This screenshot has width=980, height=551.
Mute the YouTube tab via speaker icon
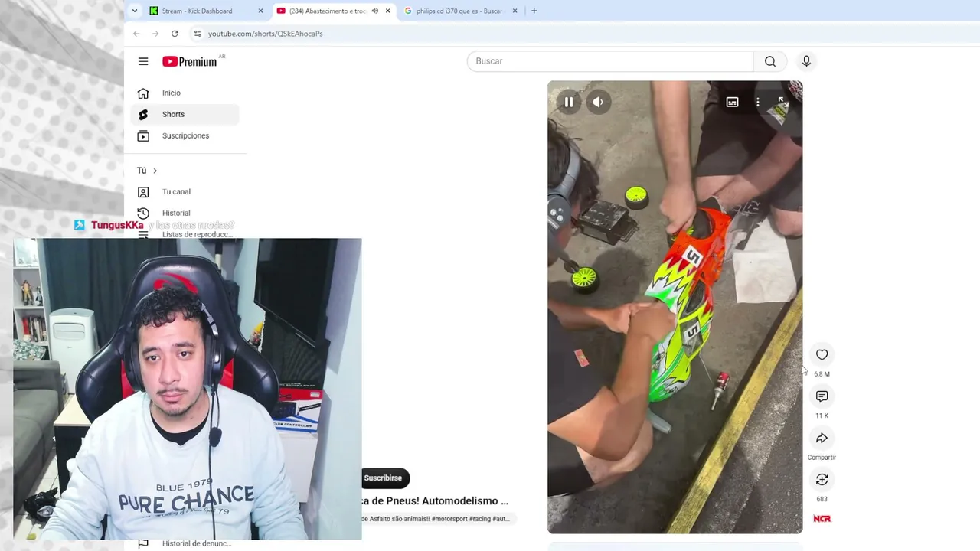375,11
